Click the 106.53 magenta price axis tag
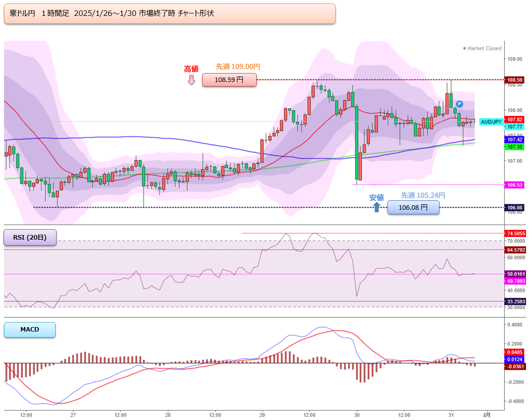This screenshot has width=529, height=420. click(x=515, y=185)
